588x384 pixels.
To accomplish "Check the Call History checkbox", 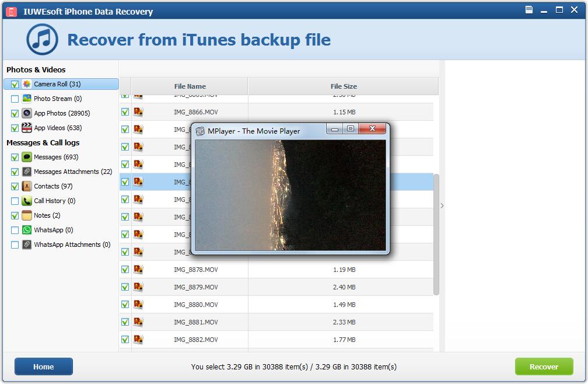I will point(15,201).
